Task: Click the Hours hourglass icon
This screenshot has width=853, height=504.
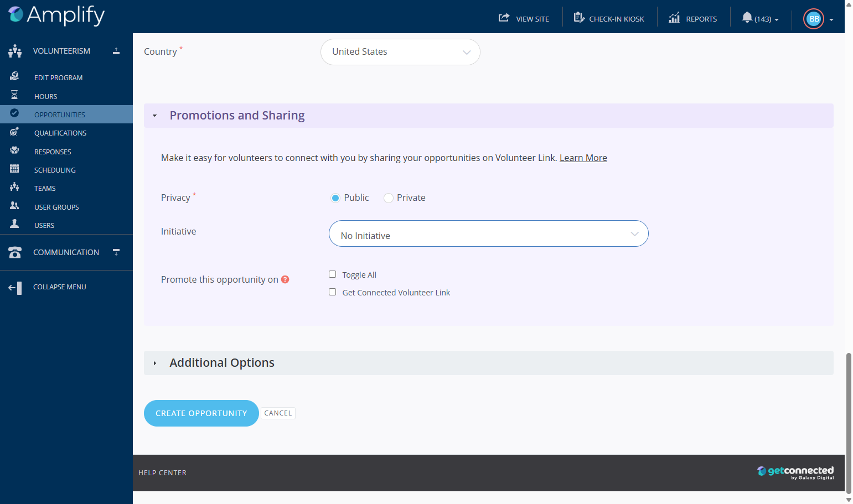Action: [x=14, y=95]
